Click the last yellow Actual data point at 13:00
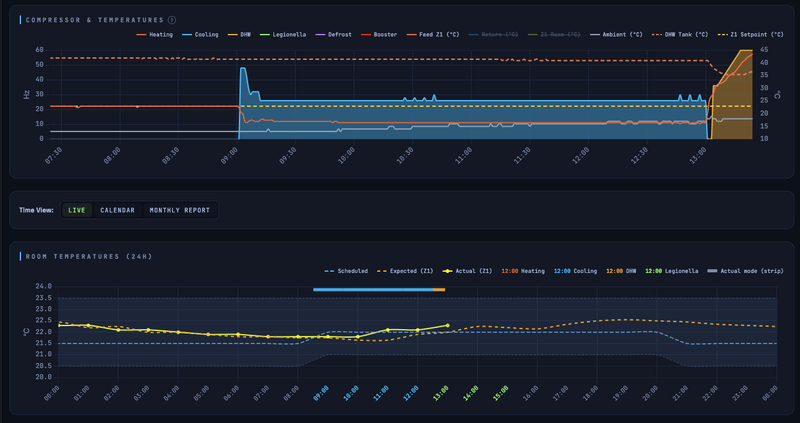800x423 pixels. [447, 325]
